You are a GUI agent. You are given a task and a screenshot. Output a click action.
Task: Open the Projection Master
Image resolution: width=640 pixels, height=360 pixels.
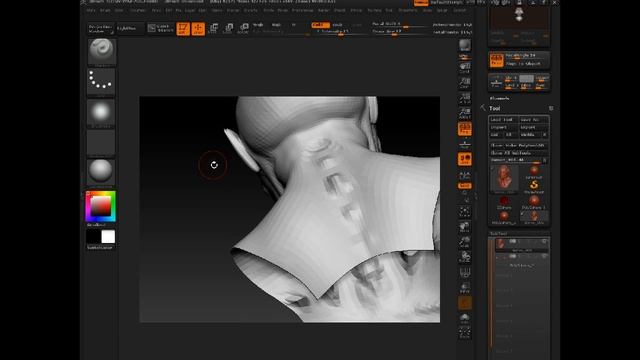(101, 29)
